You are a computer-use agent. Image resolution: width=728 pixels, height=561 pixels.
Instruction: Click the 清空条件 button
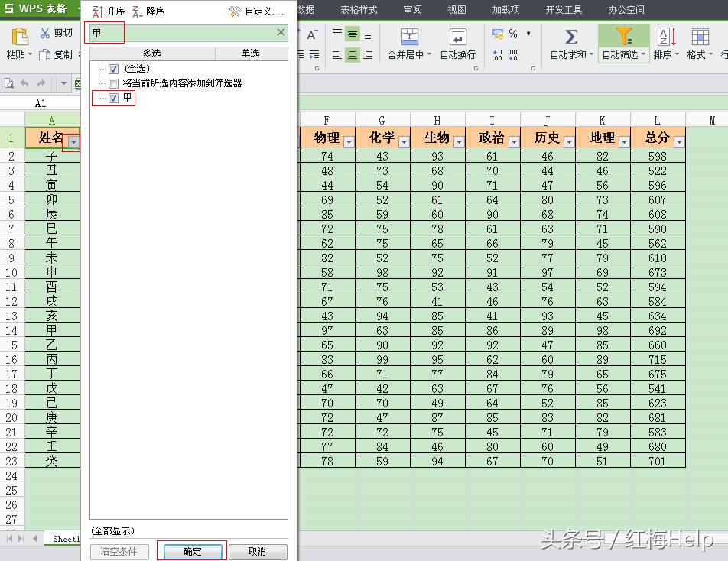coord(118,550)
